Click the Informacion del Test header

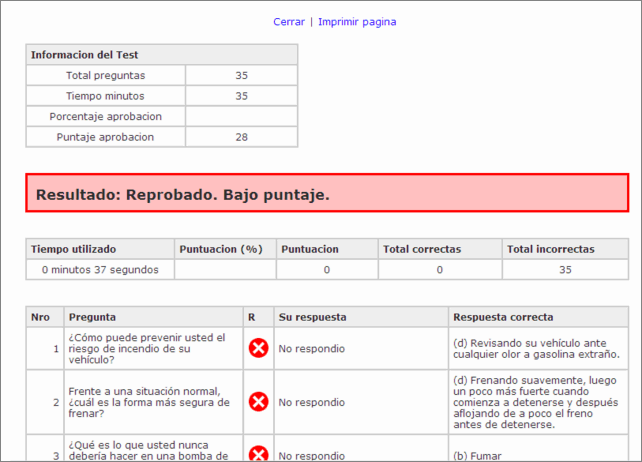click(x=78, y=55)
